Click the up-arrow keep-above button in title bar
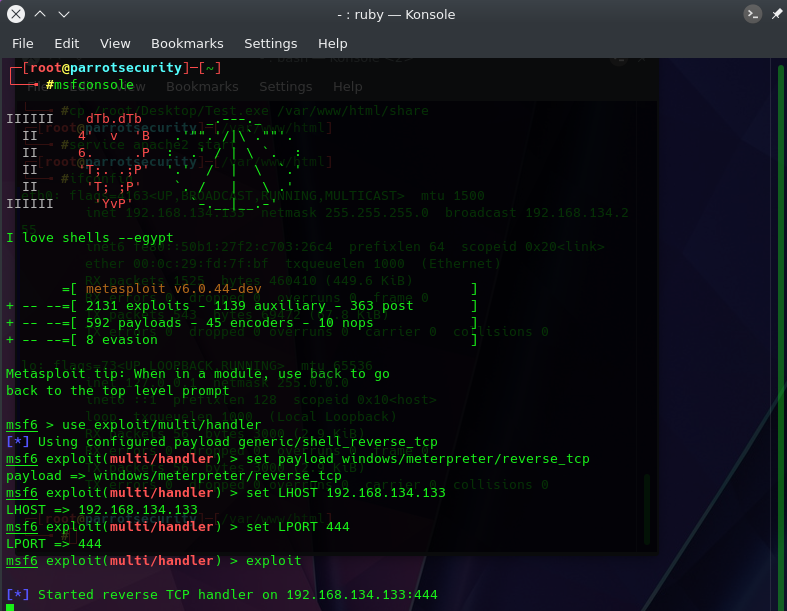Viewport: 787px width, 611px height. (40, 14)
